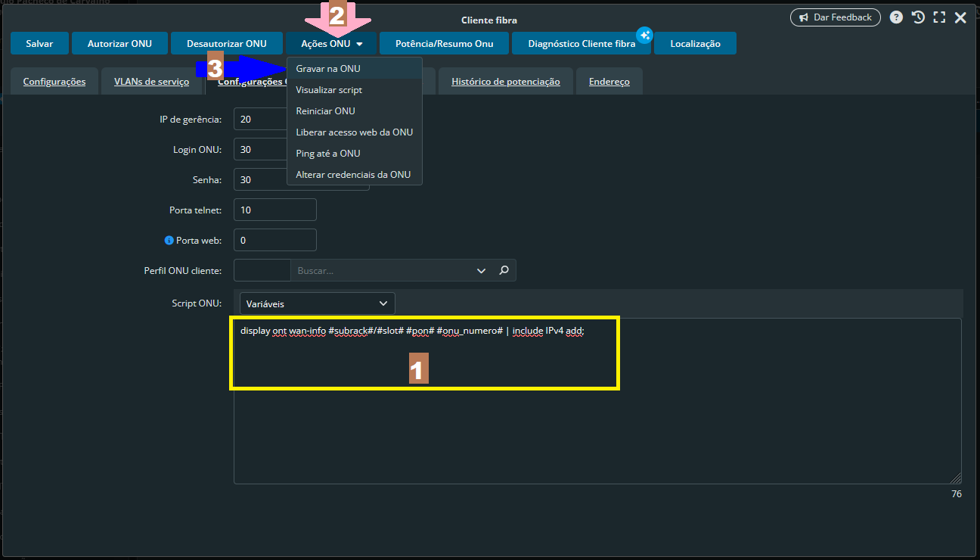Switch to the VLANs de serviço tab
Screen dimensions: 980x560
tap(151, 82)
